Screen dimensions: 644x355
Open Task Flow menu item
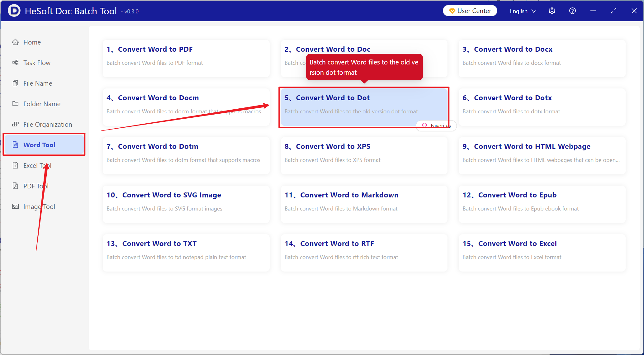(x=44, y=63)
